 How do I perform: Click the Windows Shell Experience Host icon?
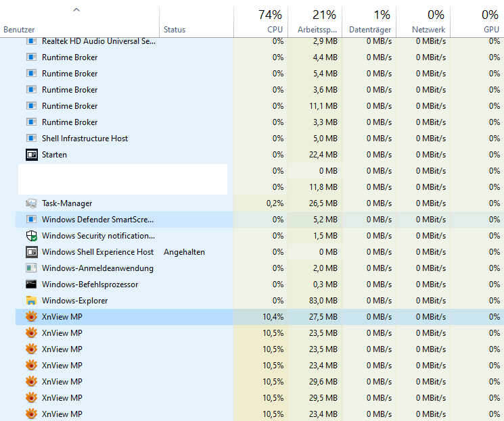(32, 252)
